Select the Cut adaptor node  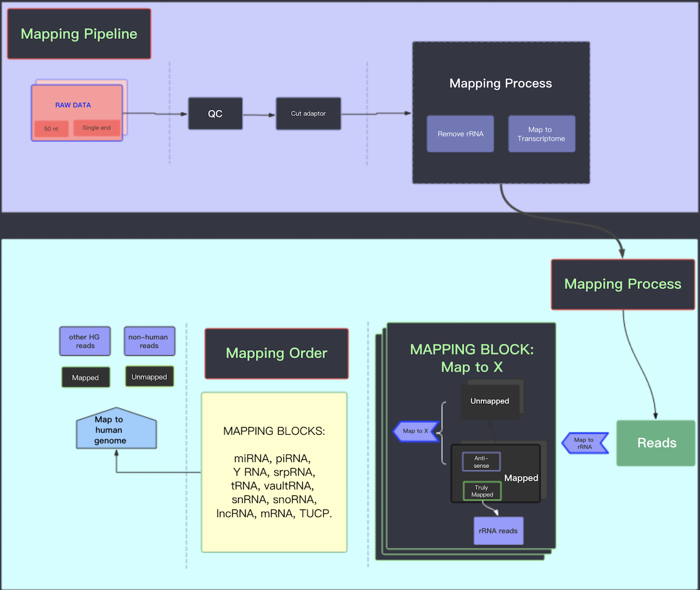pos(308,114)
